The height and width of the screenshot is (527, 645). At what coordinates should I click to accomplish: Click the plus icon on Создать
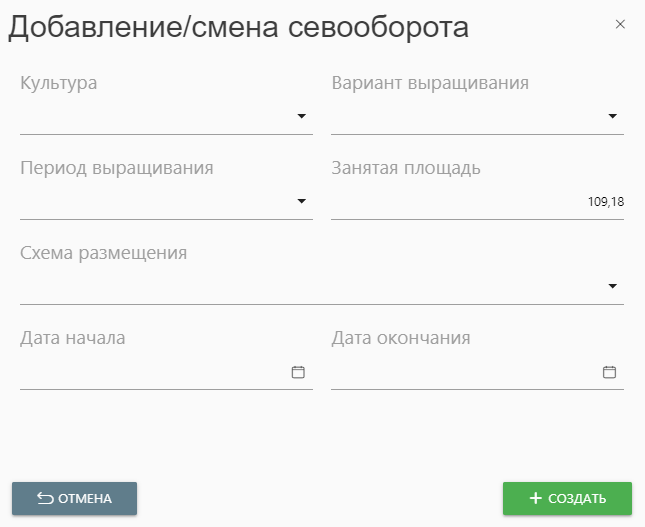point(535,498)
